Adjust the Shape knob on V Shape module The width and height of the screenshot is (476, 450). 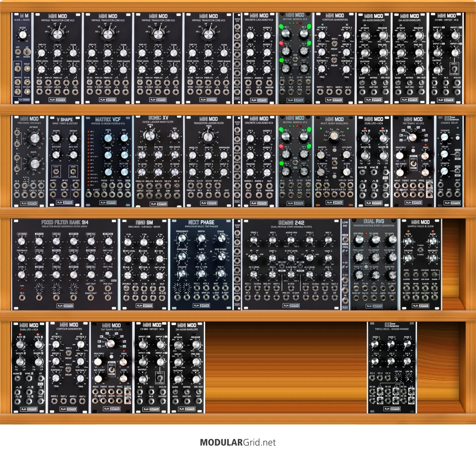tap(56, 138)
